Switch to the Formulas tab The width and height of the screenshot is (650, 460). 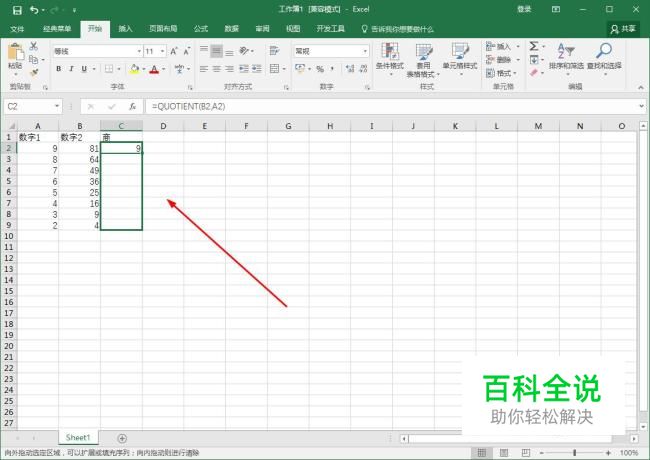[x=201, y=29]
